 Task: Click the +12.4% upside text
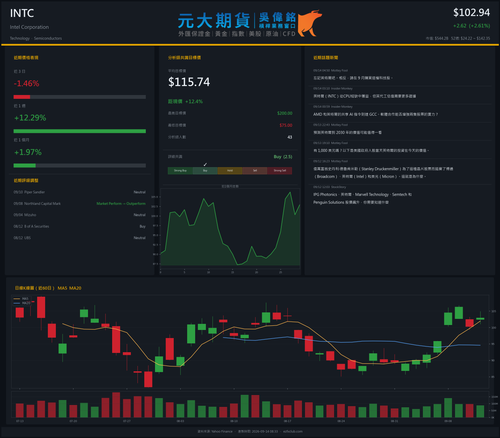[194, 101]
